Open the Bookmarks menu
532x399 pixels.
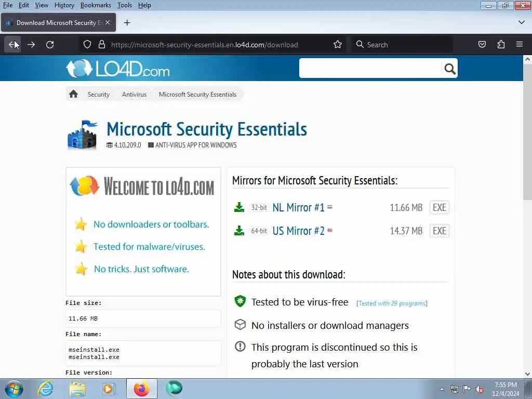[96, 5]
